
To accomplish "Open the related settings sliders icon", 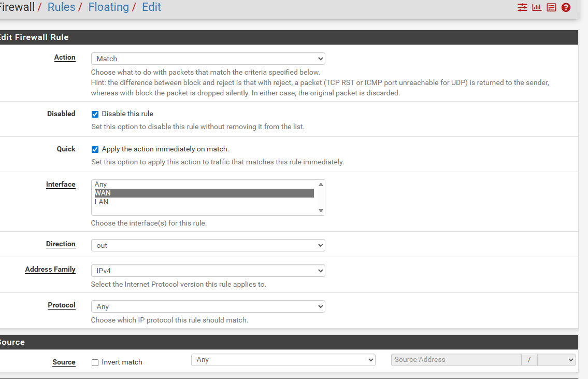I will 522,8.
